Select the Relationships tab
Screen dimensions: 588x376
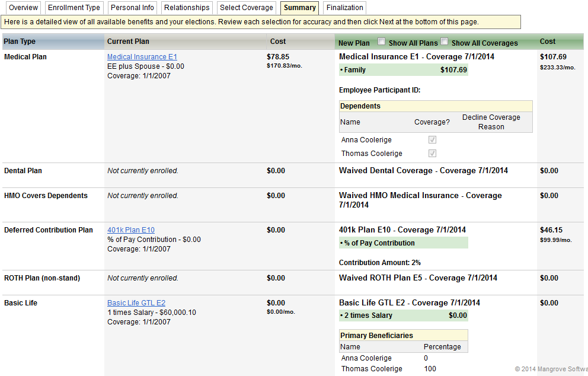pos(187,8)
